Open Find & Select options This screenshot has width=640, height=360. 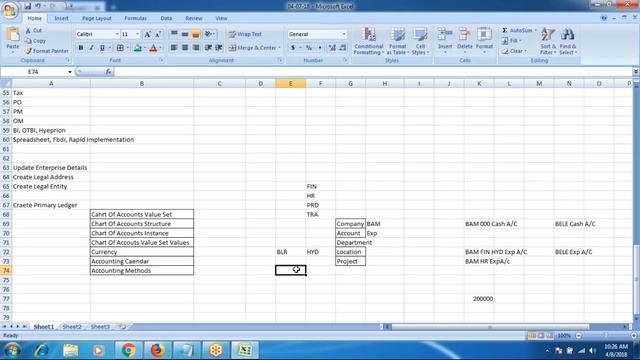pos(567,41)
